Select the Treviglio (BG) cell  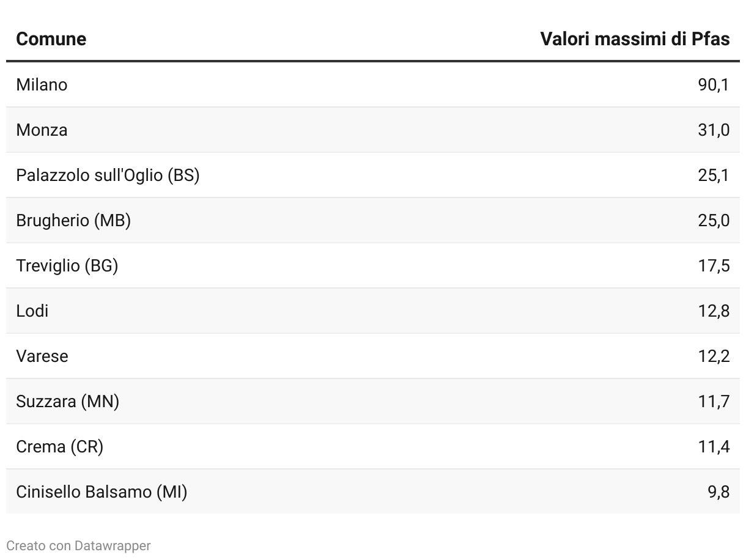click(x=67, y=265)
